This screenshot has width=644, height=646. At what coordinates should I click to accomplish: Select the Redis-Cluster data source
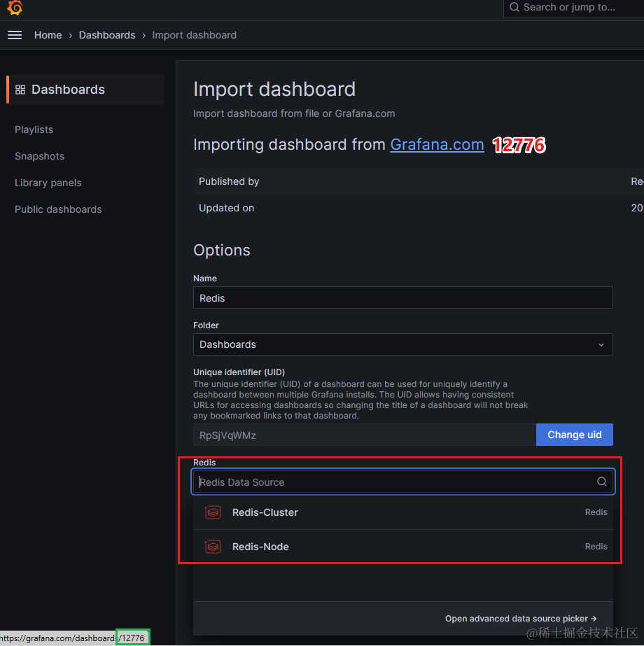click(x=403, y=512)
